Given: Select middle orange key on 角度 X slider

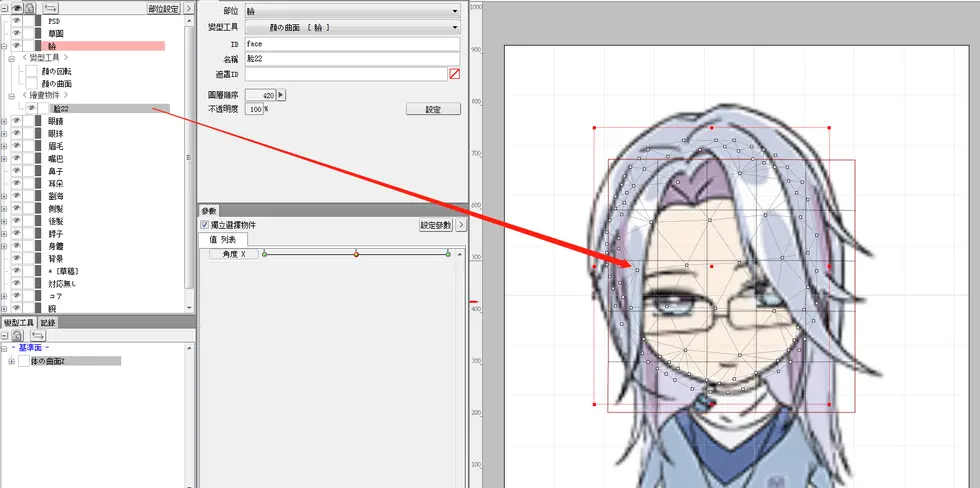Looking at the screenshot, I should point(356,254).
